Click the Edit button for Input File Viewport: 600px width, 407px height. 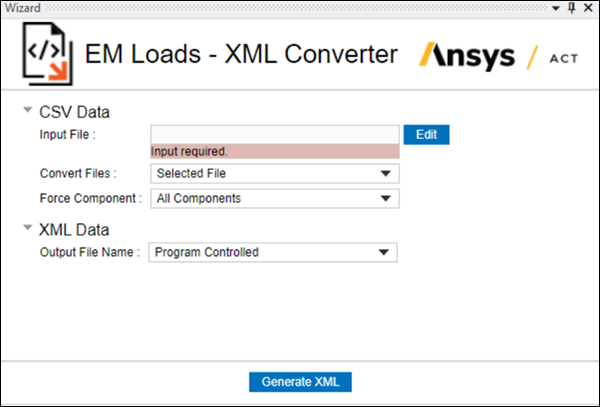coord(426,134)
